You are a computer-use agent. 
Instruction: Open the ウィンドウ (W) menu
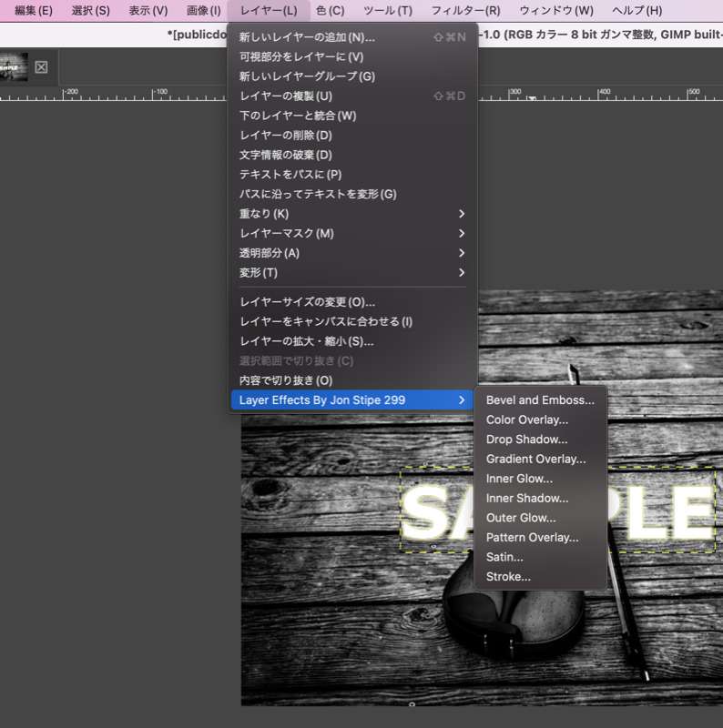click(555, 10)
